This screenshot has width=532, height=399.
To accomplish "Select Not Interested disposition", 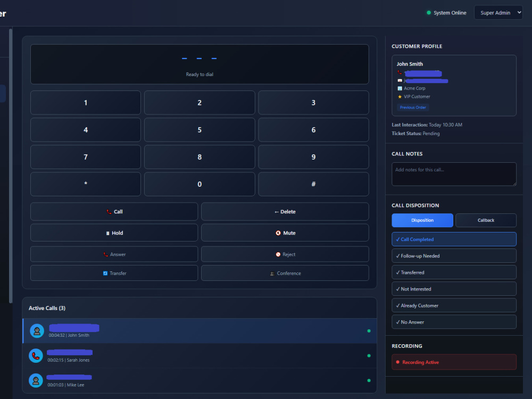I will tap(454, 289).
